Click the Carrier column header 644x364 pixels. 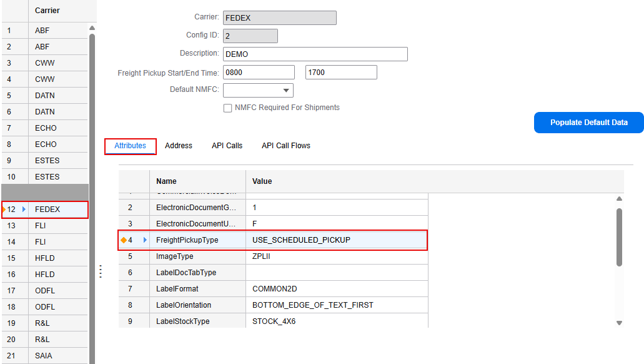(x=47, y=11)
